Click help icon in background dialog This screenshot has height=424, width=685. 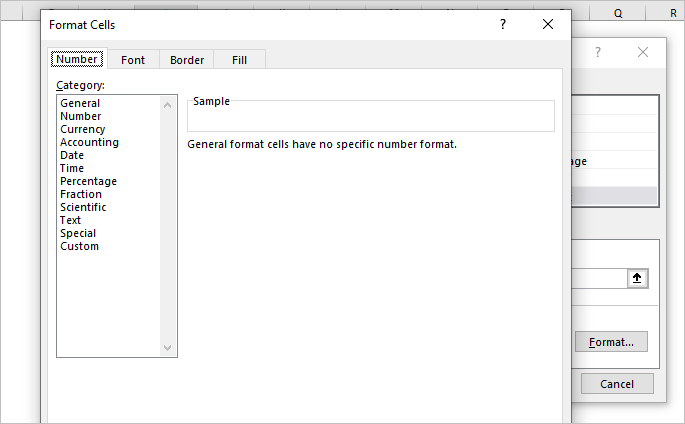pos(598,52)
